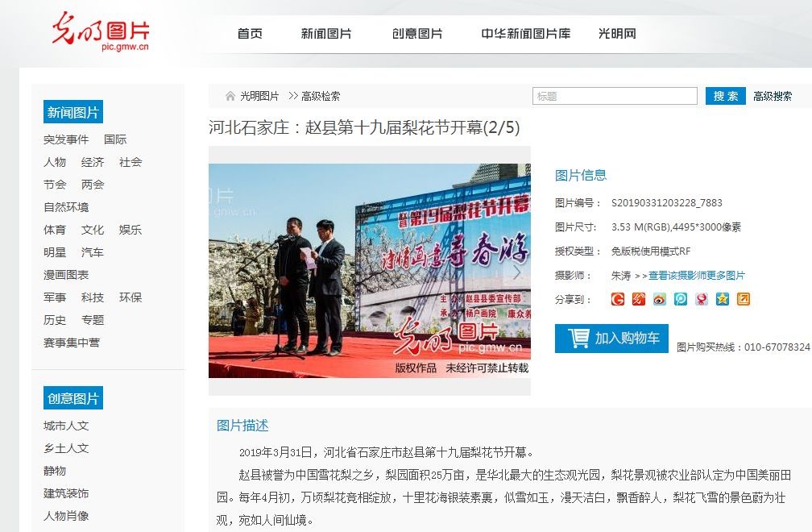
Task: Share to Sina Weibo eye icon
Action: point(659,299)
